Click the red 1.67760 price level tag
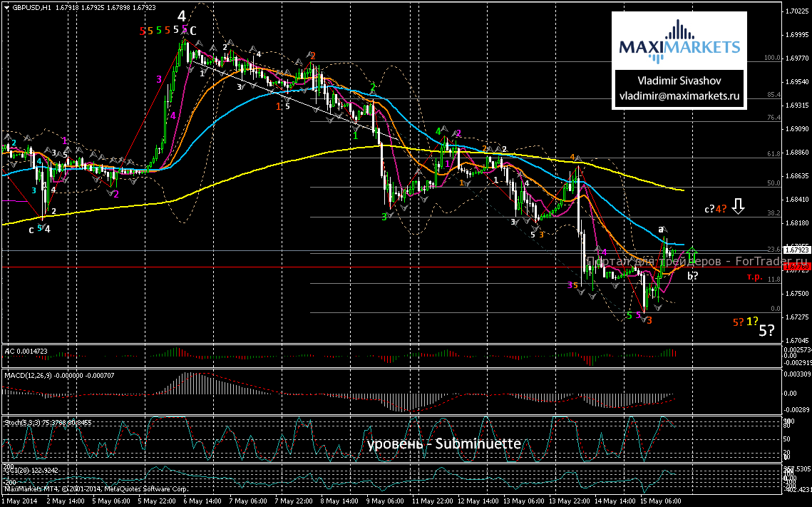 (797, 267)
